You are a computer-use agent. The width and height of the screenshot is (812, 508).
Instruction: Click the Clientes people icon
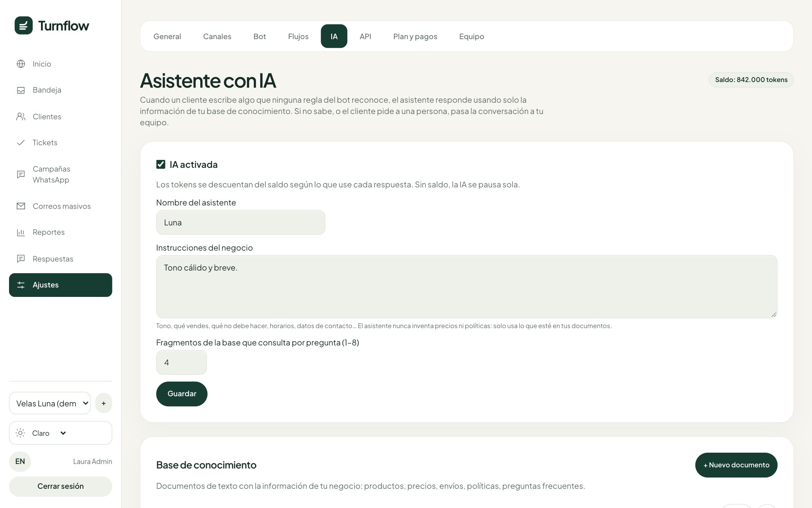coord(21,117)
